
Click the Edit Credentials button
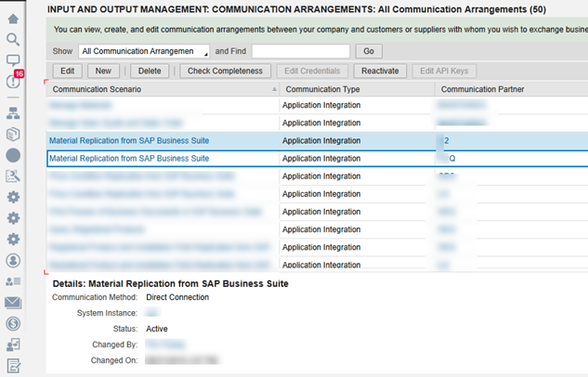(x=312, y=71)
